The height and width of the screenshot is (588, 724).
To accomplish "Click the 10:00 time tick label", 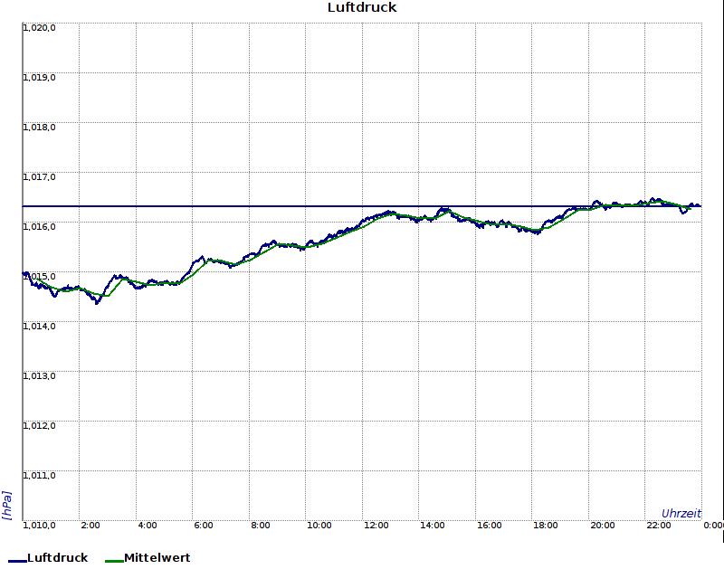I will click(x=319, y=526).
